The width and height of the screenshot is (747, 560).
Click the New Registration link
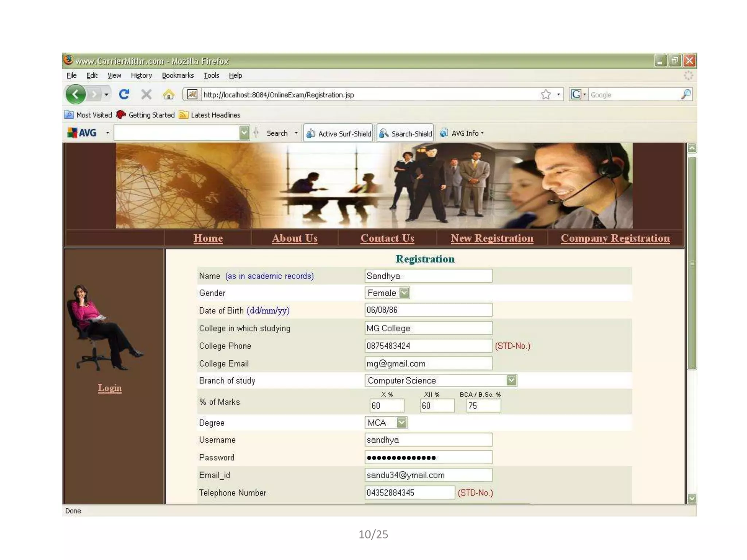coord(492,238)
